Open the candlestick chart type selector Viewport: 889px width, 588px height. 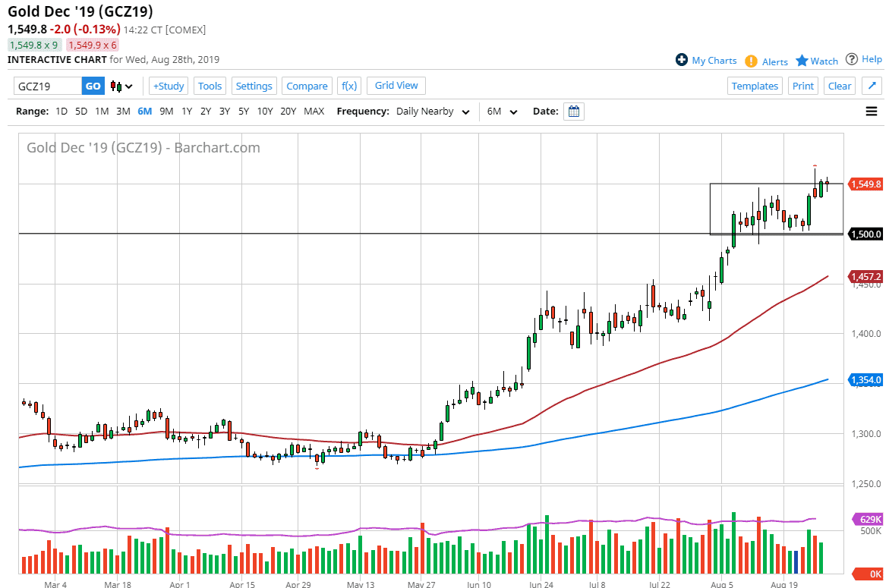pyautogui.click(x=121, y=86)
